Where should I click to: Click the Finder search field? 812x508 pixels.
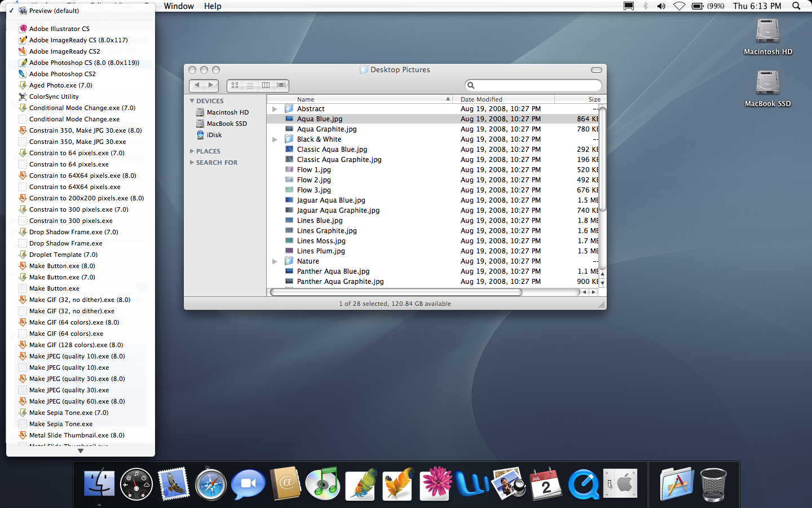(533, 85)
